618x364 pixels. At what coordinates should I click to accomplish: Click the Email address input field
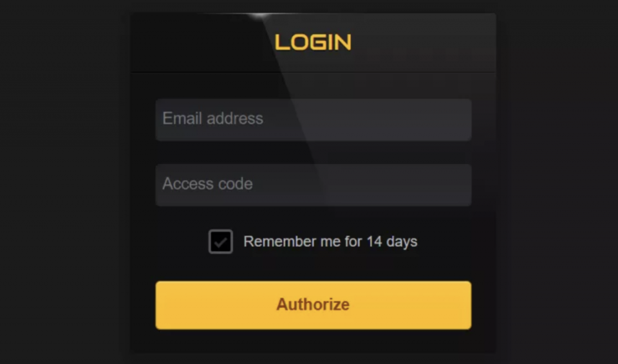pyautogui.click(x=314, y=120)
